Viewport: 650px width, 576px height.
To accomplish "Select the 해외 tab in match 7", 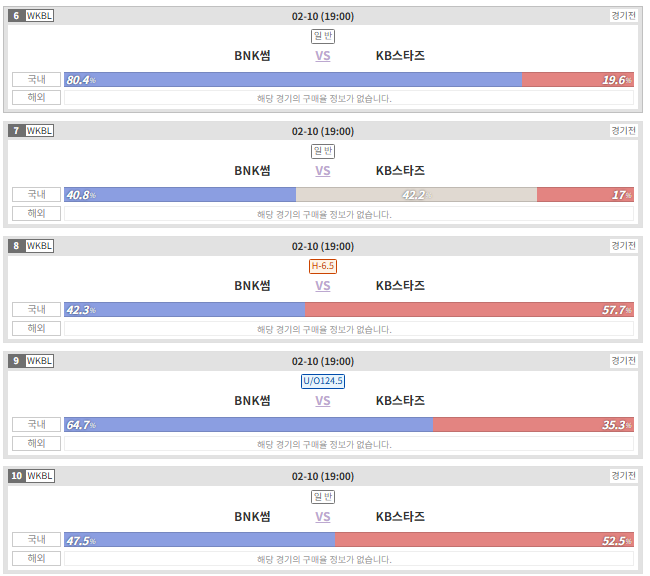I will pyautogui.click(x=36, y=213).
